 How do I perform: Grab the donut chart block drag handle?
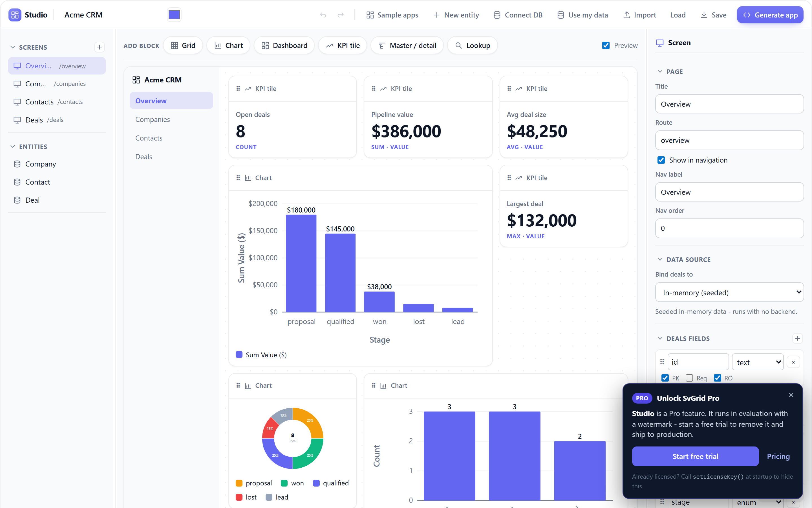[x=238, y=385]
